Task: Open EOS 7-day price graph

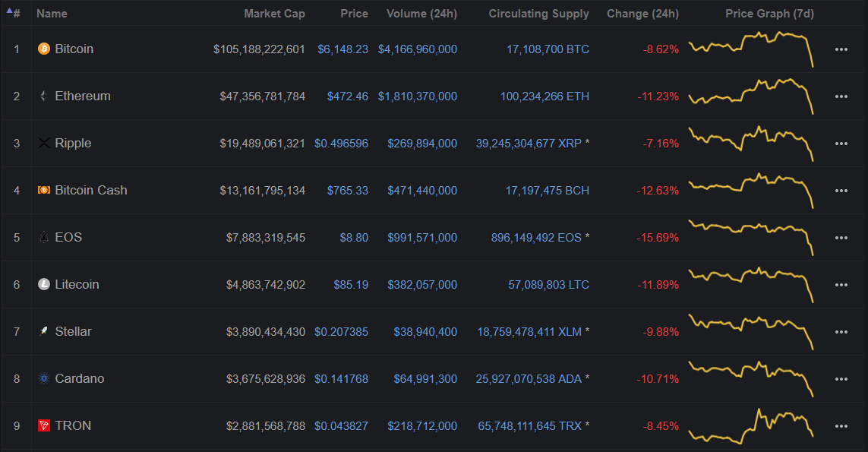Action: tap(751, 238)
